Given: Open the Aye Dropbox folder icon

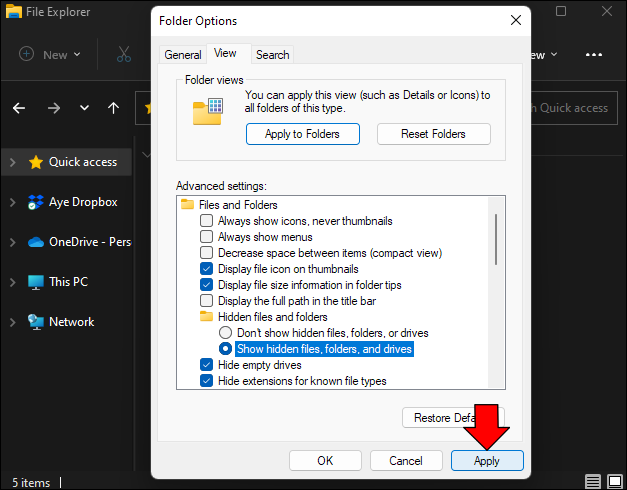Looking at the screenshot, I should click(x=36, y=202).
